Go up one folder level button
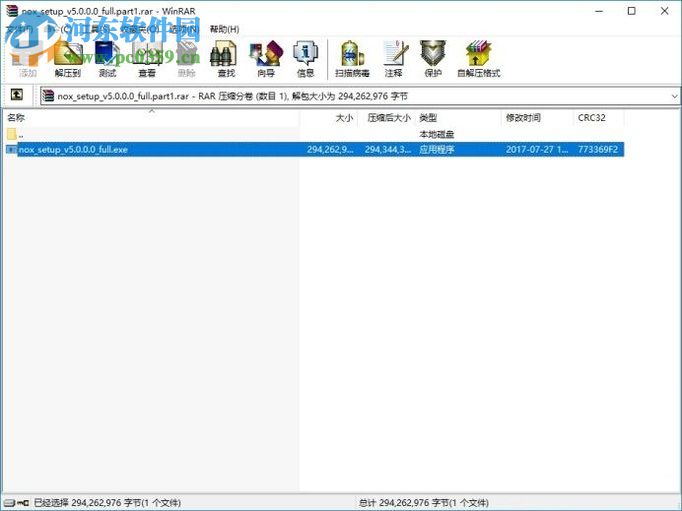 click(17, 94)
